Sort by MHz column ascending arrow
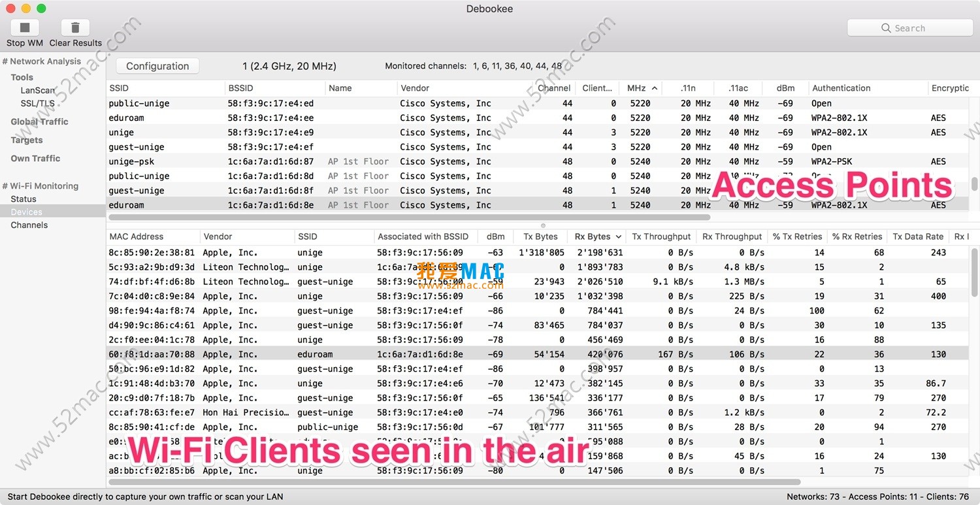The image size is (980, 505). [x=654, y=88]
